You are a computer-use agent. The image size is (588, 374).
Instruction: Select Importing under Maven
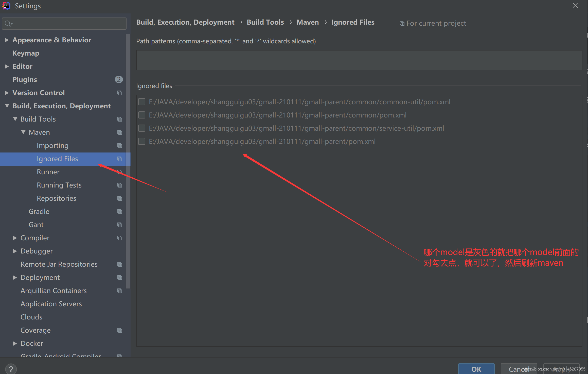pos(52,146)
